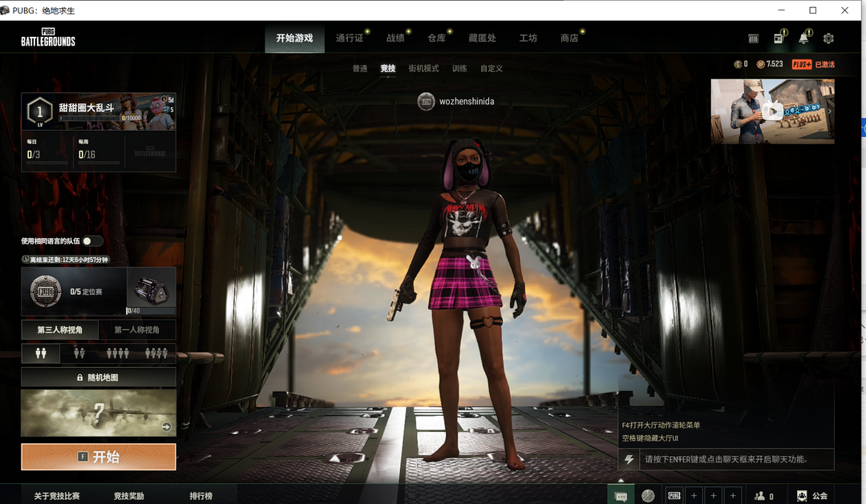Play the video thumbnail in top right
Screen dimensions: 866x504
click(x=772, y=111)
